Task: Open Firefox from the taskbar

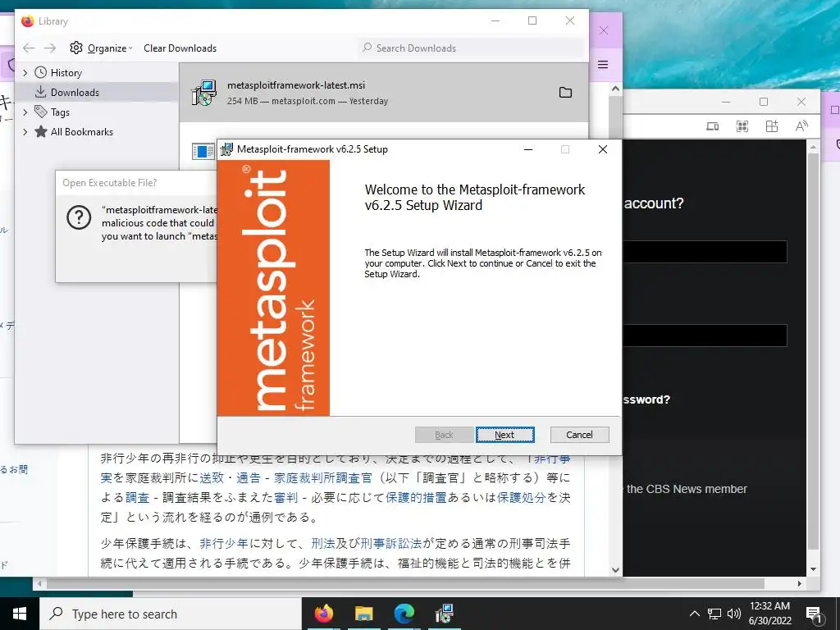Action: point(323,614)
